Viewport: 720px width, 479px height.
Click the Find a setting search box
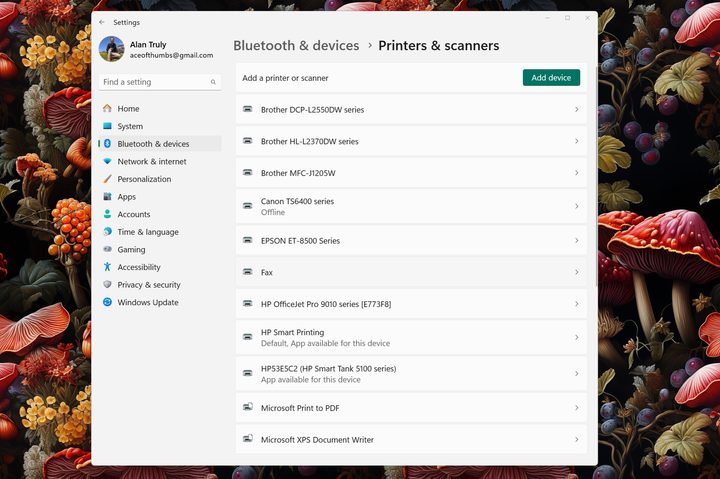[160, 82]
